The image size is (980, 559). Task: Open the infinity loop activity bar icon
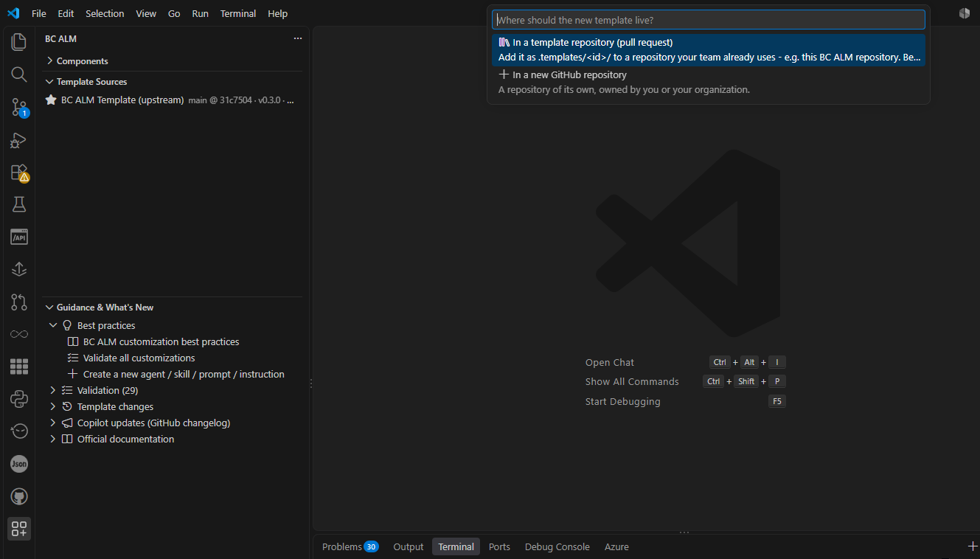coord(19,334)
